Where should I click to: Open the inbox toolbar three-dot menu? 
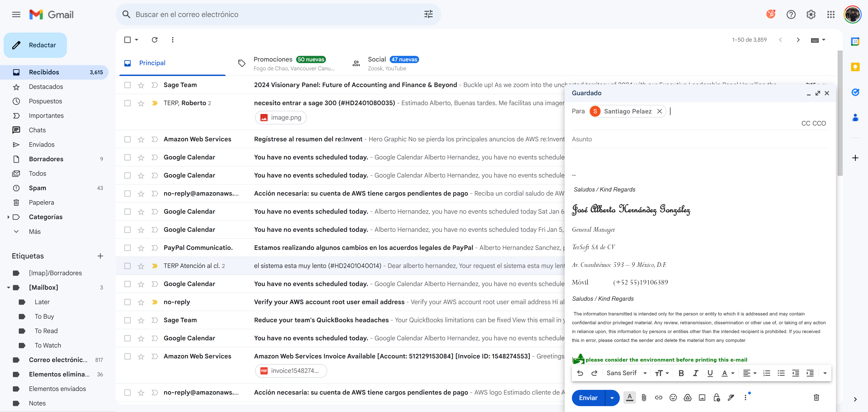click(x=172, y=40)
